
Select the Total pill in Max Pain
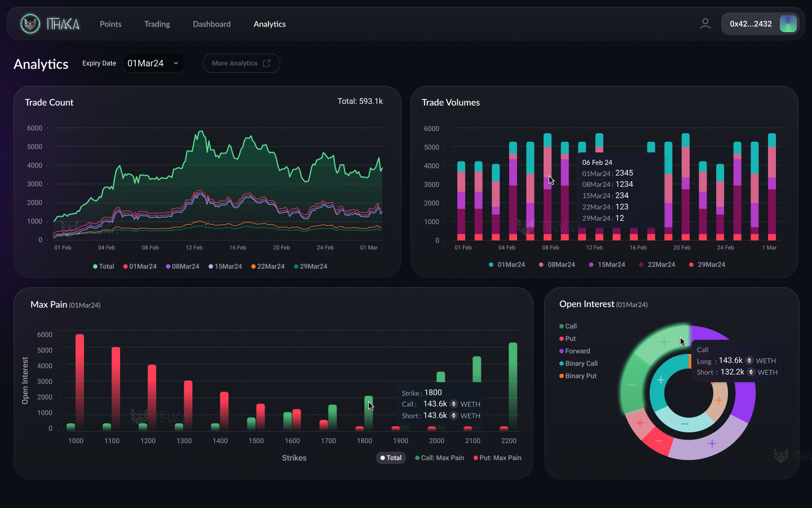tap(391, 458)
